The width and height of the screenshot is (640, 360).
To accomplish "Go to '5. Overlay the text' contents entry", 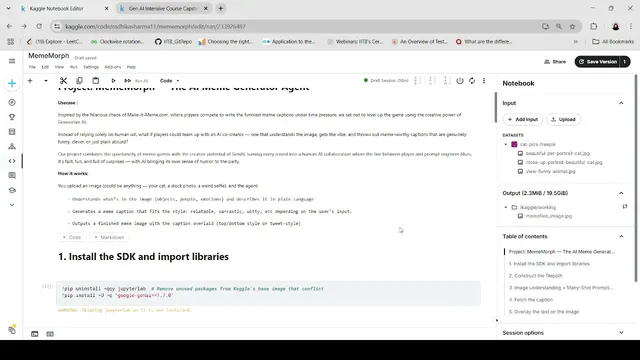I will click(x=544, y=312).
